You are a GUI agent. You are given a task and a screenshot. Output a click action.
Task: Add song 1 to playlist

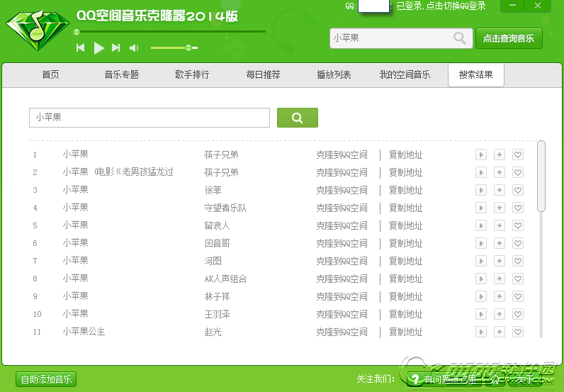pyautogui.click(x=500, y=155)
